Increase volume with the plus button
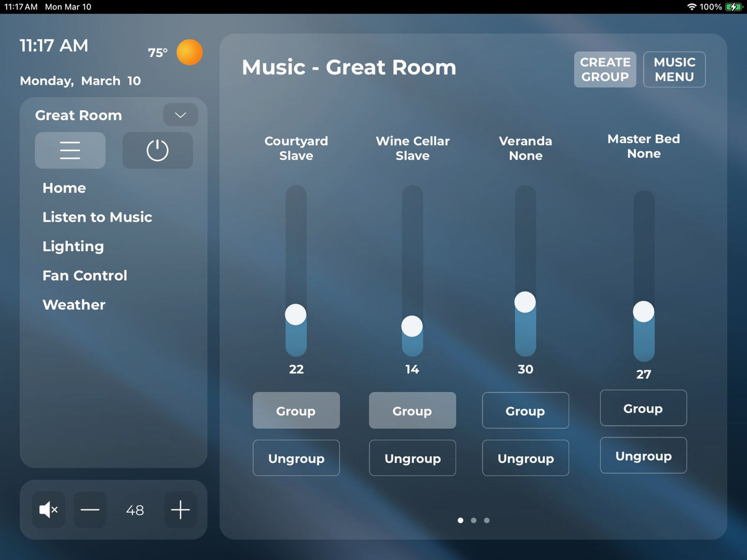The image size is (747, 560). pyautogui.click(x=180, y=510)
